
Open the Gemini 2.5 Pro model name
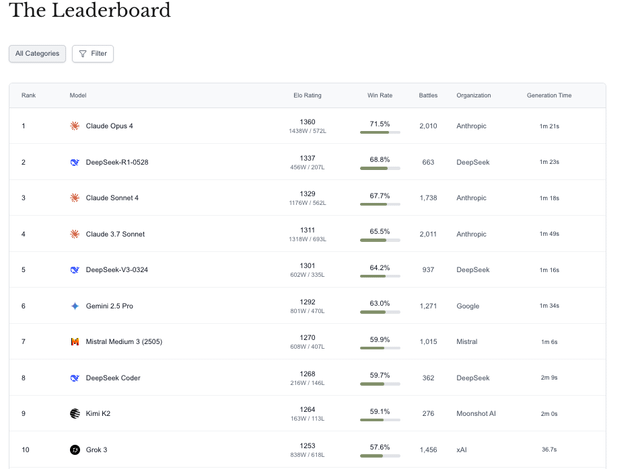pyautogui.click(x=109, y=306)
